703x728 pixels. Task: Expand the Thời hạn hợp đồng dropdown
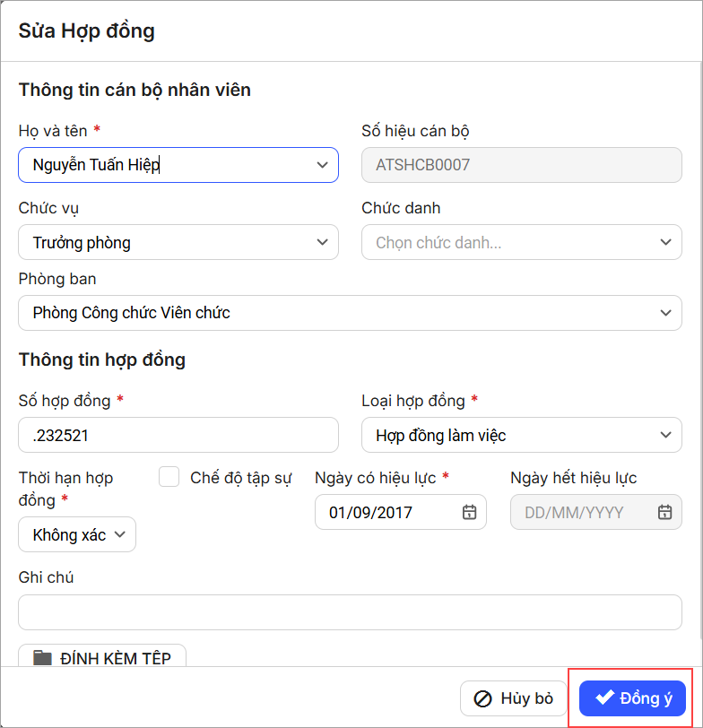(120, 534)
